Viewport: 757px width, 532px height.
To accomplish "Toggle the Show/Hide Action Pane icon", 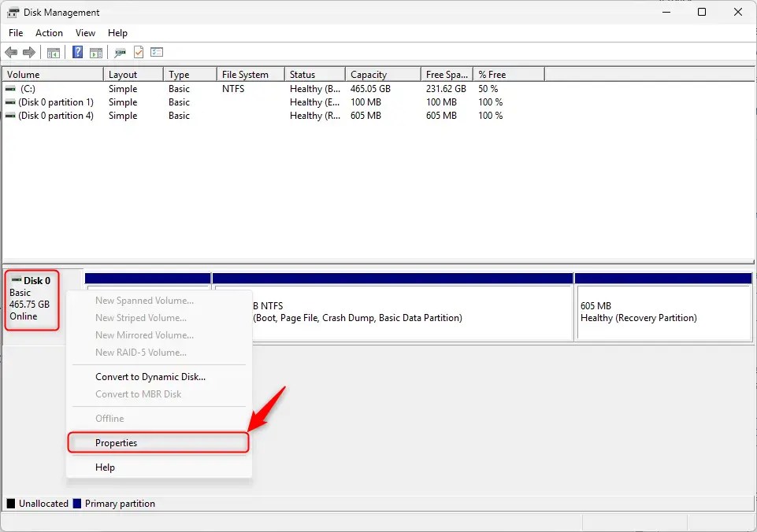I will click(96, 53).
